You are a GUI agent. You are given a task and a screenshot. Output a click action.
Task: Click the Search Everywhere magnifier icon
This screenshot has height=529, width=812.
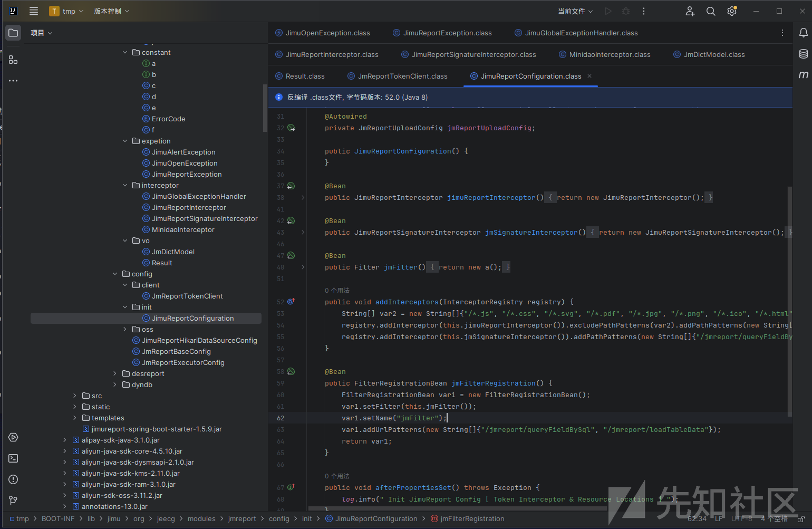[711, 11]
